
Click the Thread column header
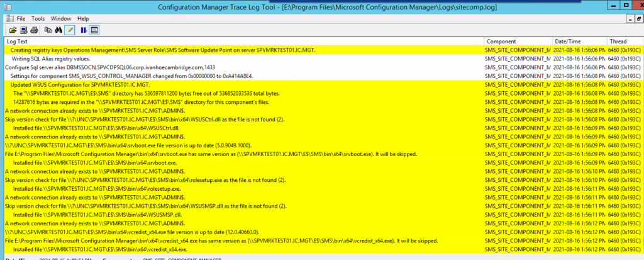pyautogui.click(x=623, y=41)
